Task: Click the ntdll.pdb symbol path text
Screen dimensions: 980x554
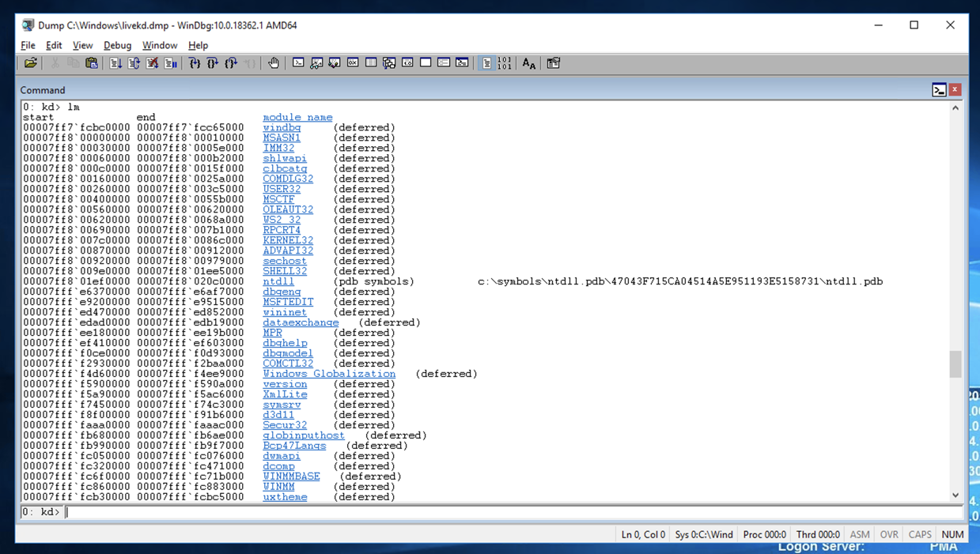Action: [680, 281]
